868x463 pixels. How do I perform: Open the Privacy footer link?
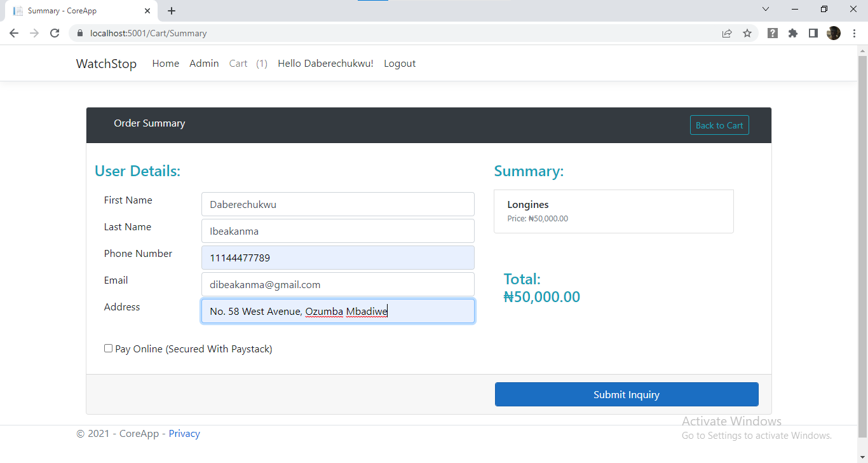tap(184, 434)
